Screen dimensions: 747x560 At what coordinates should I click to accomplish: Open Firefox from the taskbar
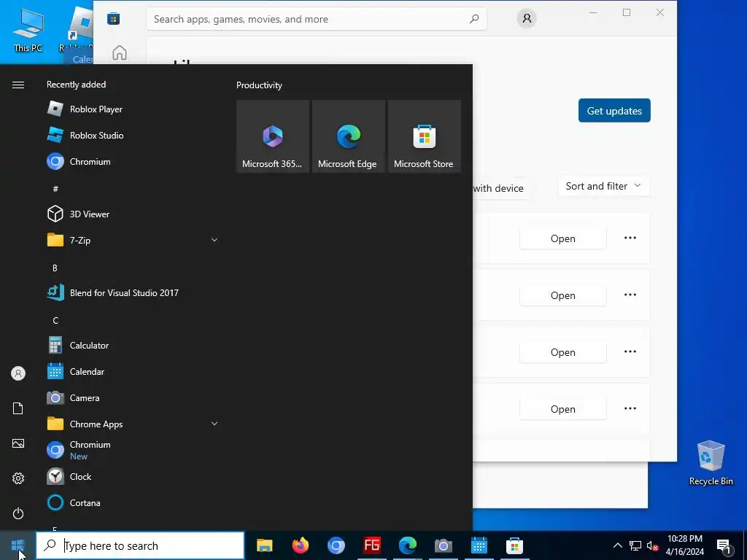[300, 545]
